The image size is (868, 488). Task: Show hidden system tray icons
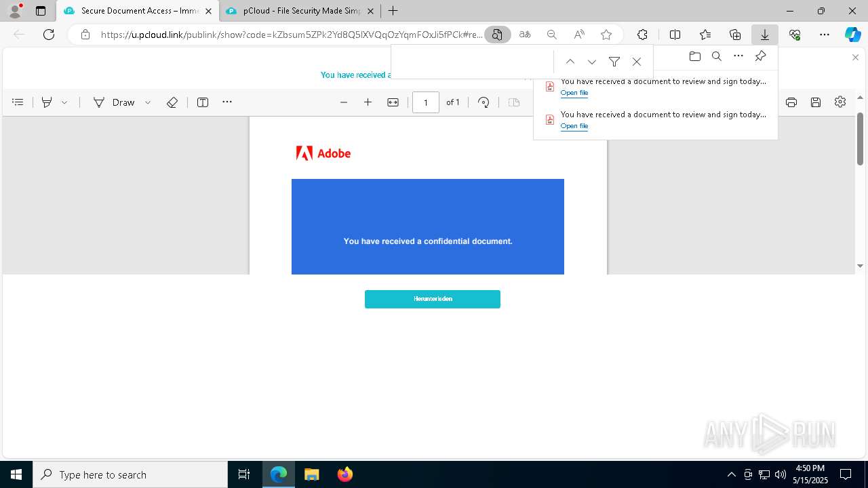731,474
